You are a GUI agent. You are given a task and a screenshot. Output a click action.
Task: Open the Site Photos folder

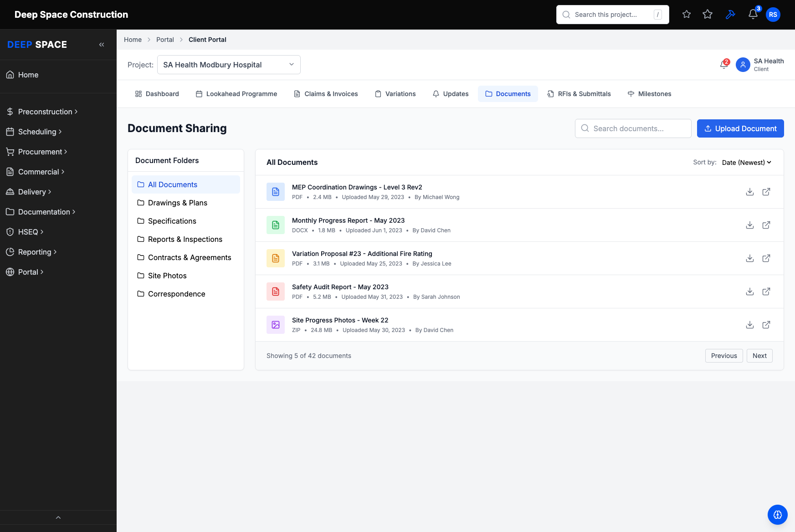point(186,276)
